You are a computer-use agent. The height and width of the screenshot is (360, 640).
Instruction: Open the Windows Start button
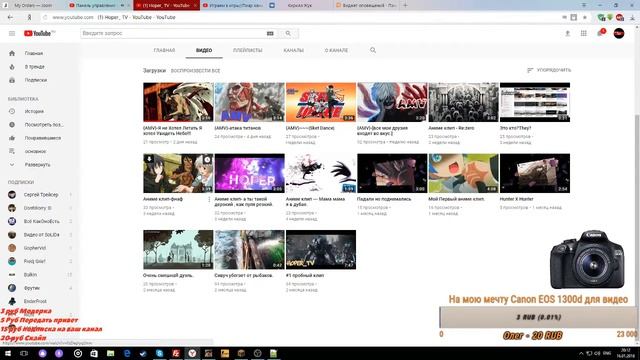coord(8,353)
